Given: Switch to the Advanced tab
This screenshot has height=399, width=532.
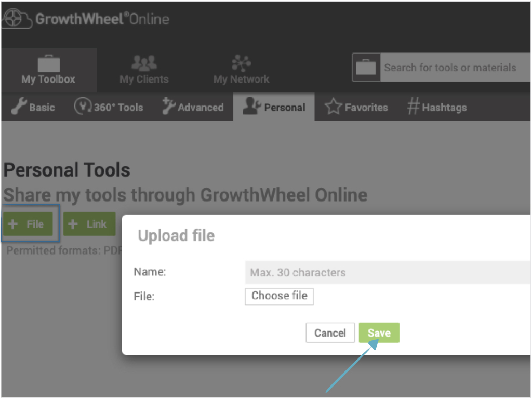Looking at the screenshot, I should click(x=193, y=107).
